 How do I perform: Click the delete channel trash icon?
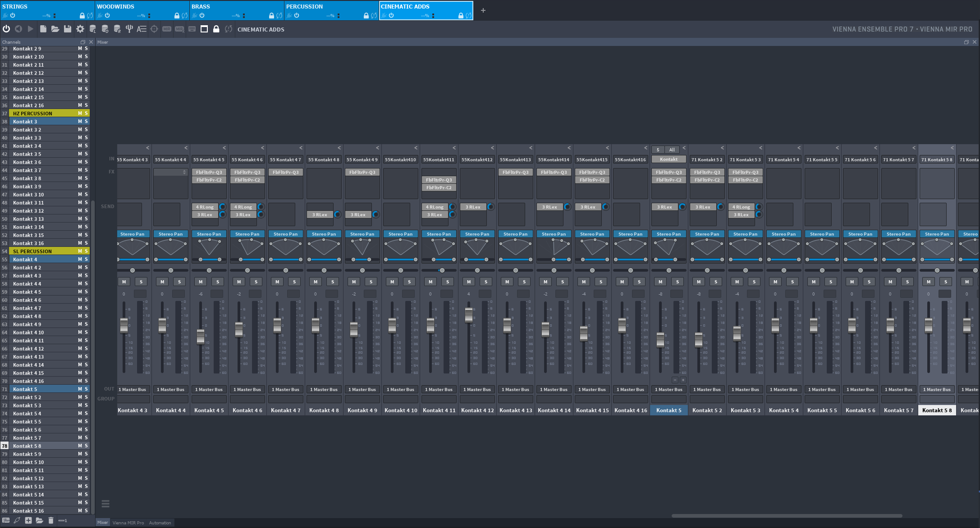pyautogui.click(x=51, y=520)
